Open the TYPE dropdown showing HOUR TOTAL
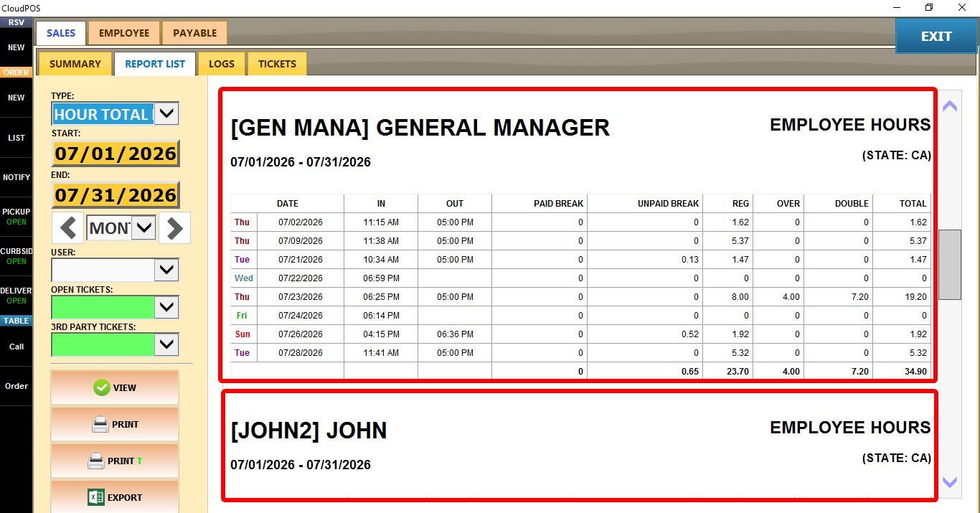Image resolution: width=980 pixels, height=513 pixels. 166,113
